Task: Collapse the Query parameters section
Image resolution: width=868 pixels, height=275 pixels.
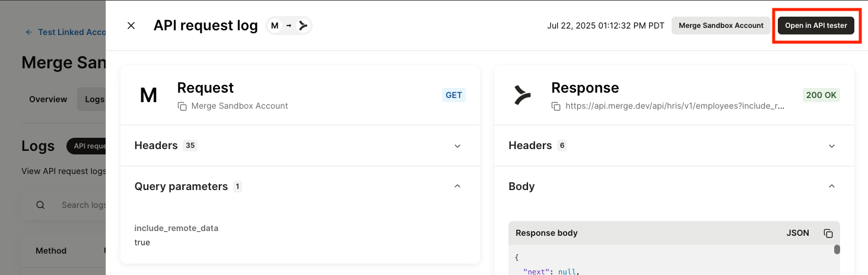Action: click(x=457, y=187)
